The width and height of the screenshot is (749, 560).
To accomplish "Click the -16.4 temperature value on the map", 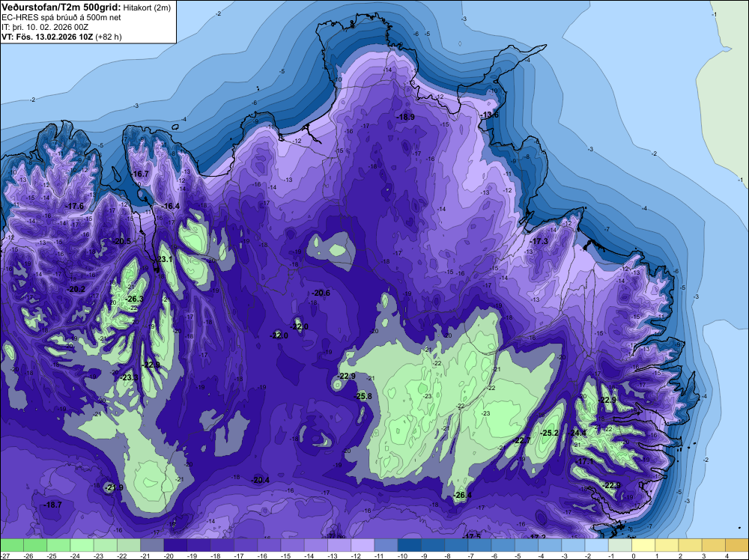I will tap(171, 206).
